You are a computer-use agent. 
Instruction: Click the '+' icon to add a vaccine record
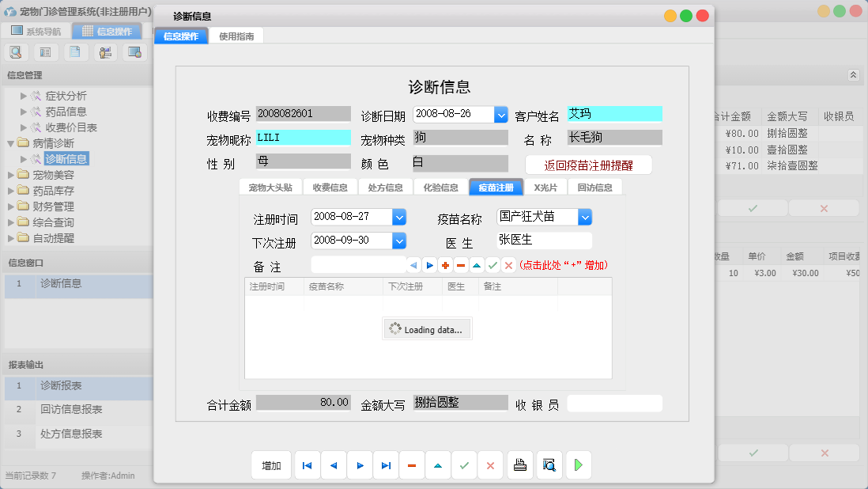click(444, 265)
